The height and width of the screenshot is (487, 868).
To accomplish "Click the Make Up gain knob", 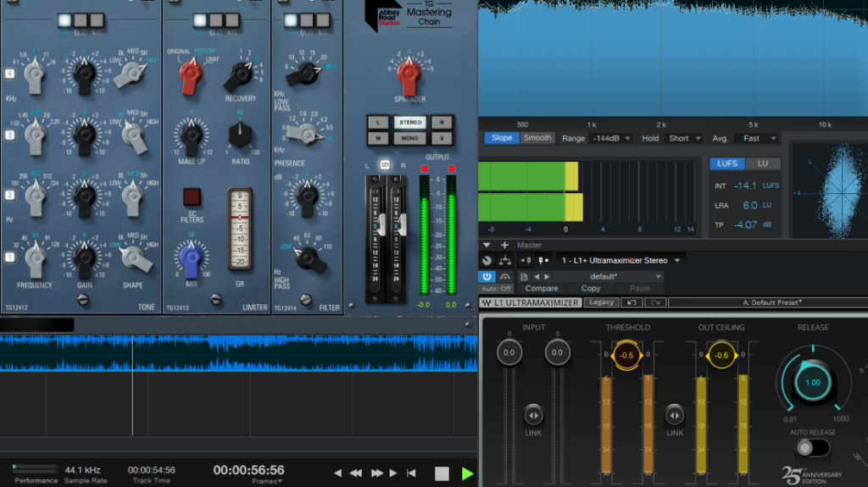I will point(192,136).
